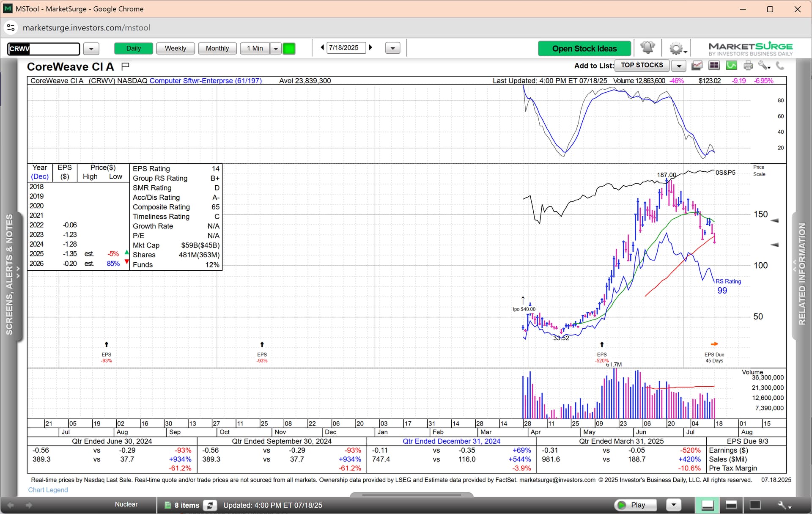The image size is (812, 514).
Task: Open the 1 Min interval dropdown
Action: pyautogui.click(x=276, y=49)
